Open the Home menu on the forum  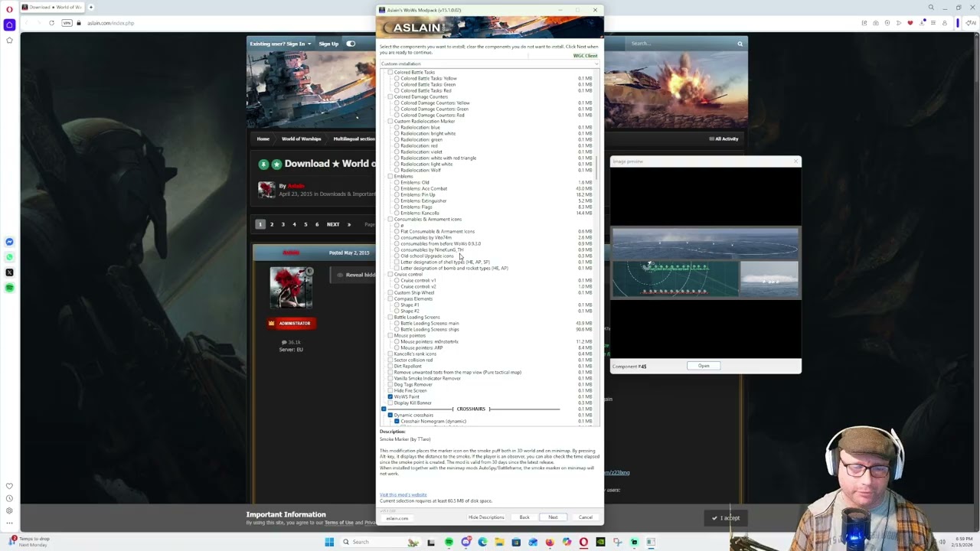point(263,139)
